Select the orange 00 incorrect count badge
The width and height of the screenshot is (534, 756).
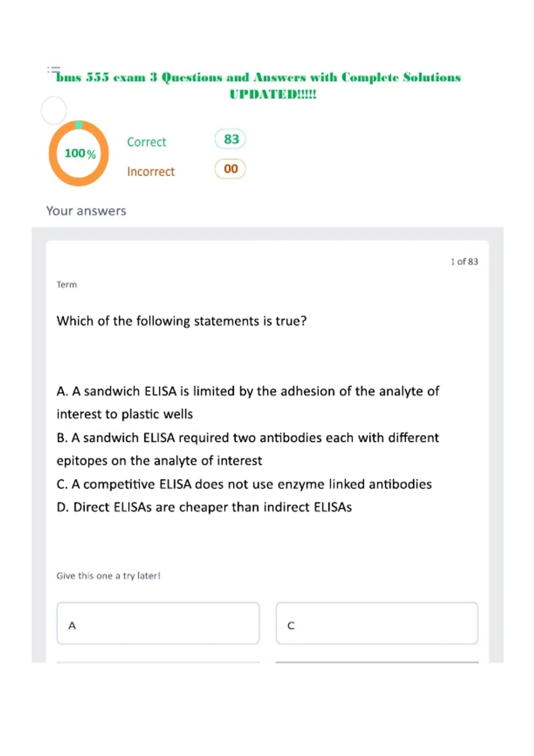[231, 169]
